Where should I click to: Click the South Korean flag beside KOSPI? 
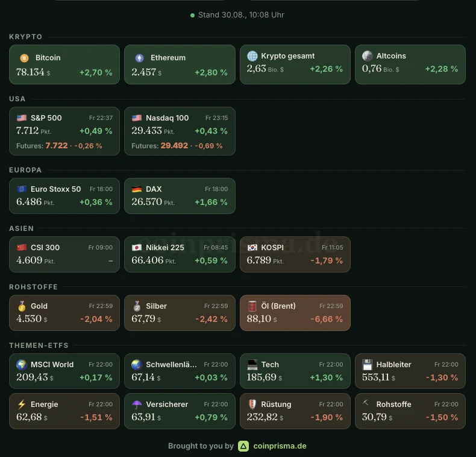coord(252,247)
